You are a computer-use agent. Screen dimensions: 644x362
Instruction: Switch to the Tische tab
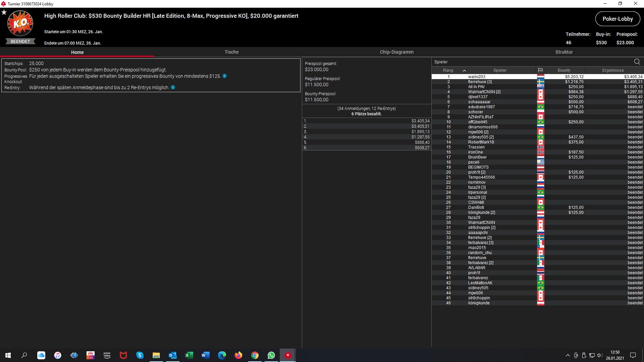coord(231,52)
